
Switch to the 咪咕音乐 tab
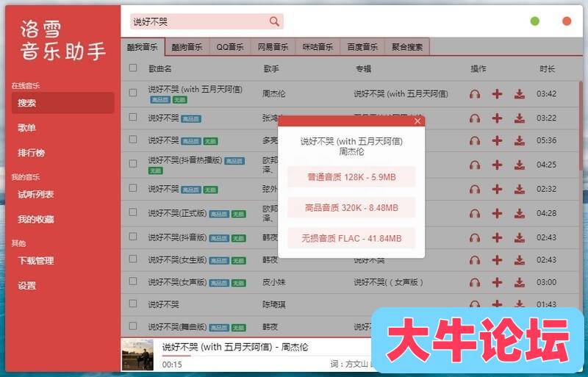(x=318, y=47)
